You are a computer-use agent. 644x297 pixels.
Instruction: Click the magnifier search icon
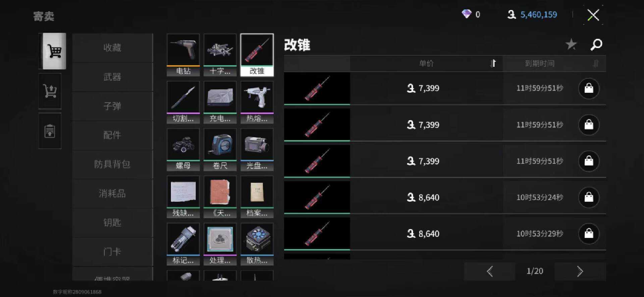click(596, 44)
